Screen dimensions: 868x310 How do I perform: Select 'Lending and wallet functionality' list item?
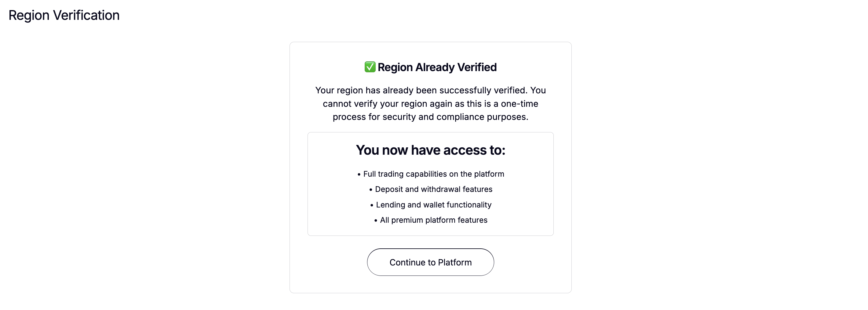pyautogui.click(x=433, y=205)
